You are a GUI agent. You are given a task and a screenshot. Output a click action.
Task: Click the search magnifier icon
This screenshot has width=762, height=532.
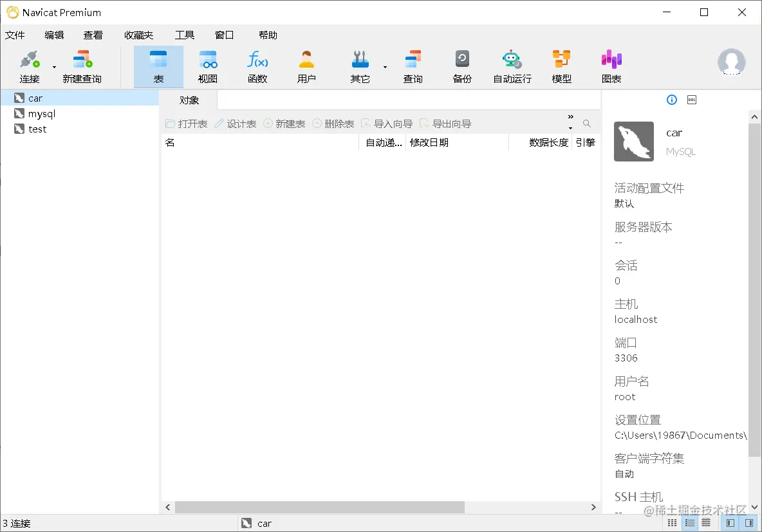click(x=587, y=124)
